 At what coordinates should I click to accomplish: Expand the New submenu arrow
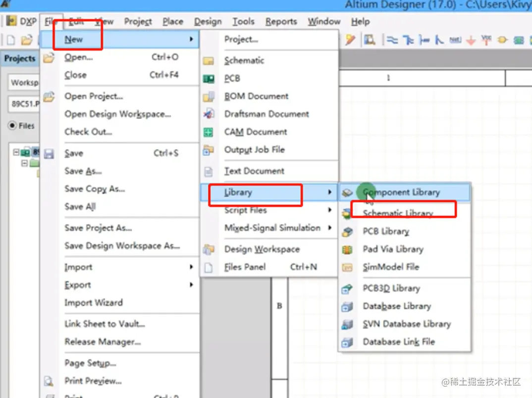click(191, 39)
